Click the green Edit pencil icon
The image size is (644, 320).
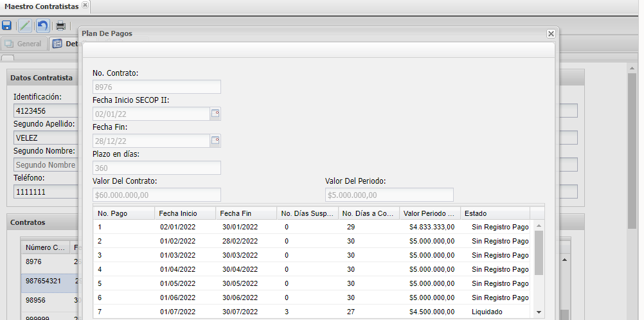coord(24,26)
